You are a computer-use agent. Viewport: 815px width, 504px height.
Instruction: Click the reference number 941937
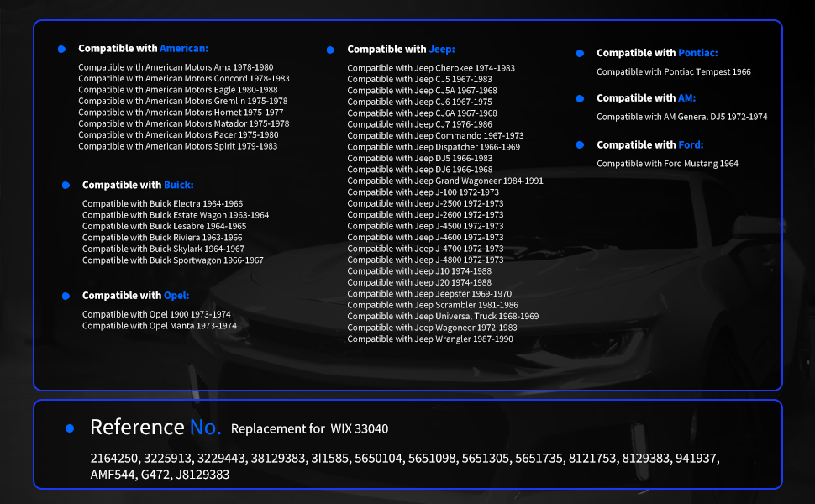click(x=696, y=459)
